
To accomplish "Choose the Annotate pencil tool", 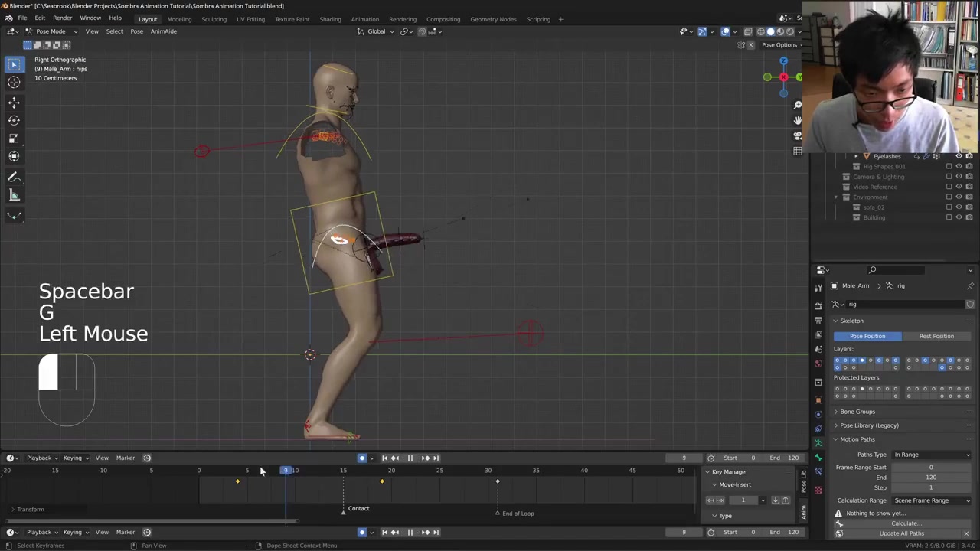I will click(x=14, y=177).
